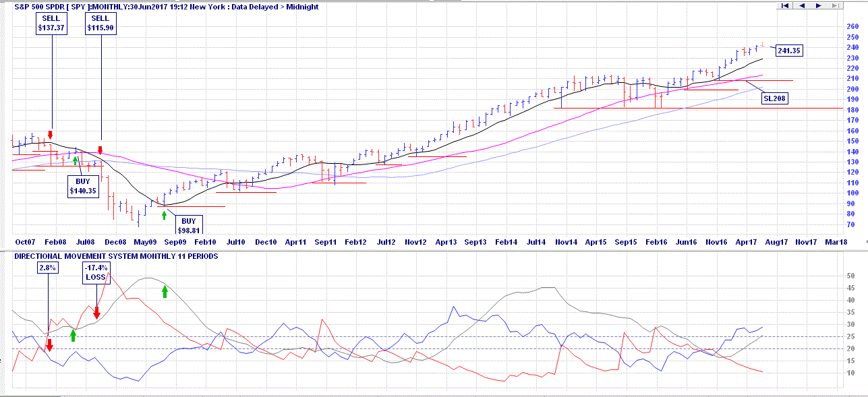This screenshot has width=868, height=397.
Task: Click the Aug17 date axis label
Action: [x=777, y=241]
